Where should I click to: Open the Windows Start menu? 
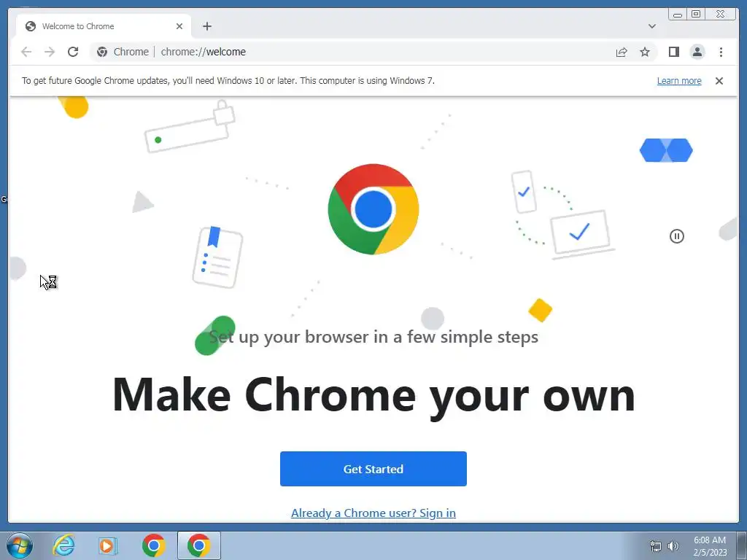point(19,545)
